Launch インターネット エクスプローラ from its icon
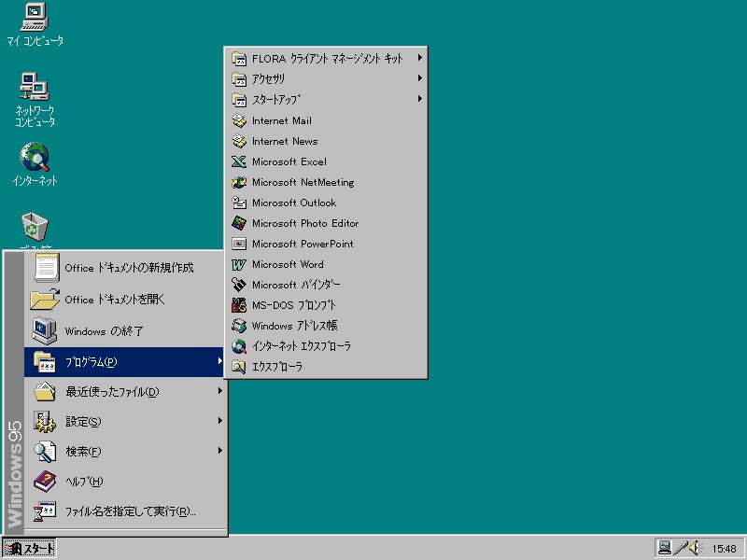This screenshot has height=560, width=747. tap(239, 346)
